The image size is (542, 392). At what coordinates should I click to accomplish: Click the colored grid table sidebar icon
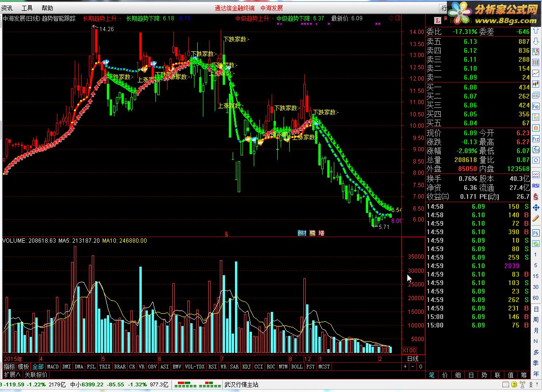[x=536, y=63]
